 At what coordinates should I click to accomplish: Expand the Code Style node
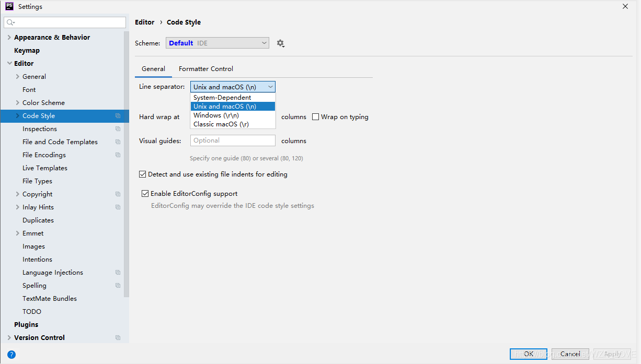pos(18,116)
